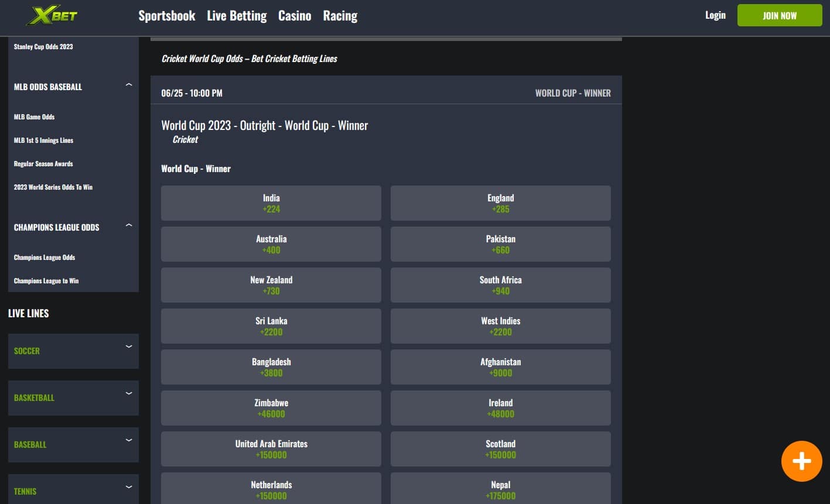Open the Racing section
830x504 pixels.
point(340,16)
